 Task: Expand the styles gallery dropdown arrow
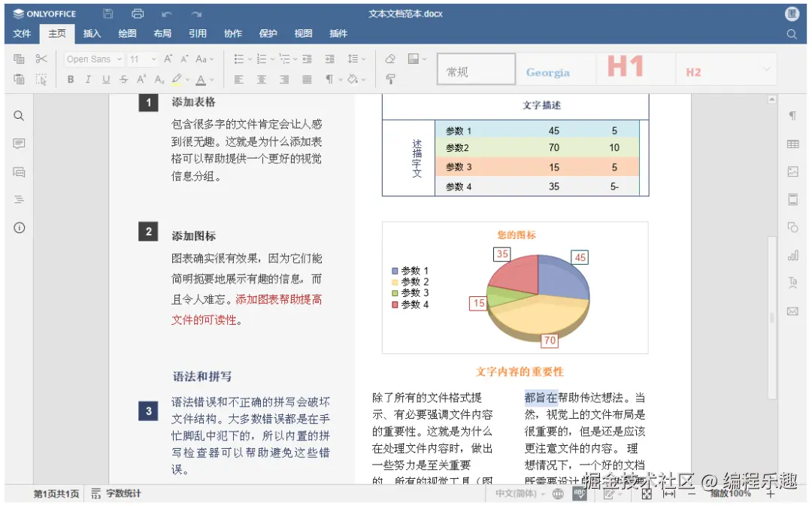click(x=766, y=69)
